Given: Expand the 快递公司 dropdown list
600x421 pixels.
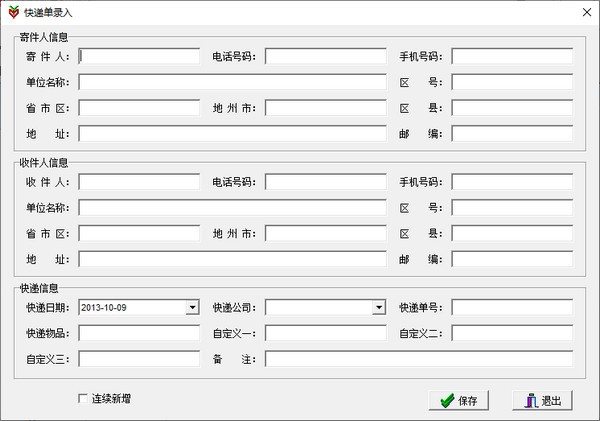Looking at the screenshot, I should tap(379, 307).
